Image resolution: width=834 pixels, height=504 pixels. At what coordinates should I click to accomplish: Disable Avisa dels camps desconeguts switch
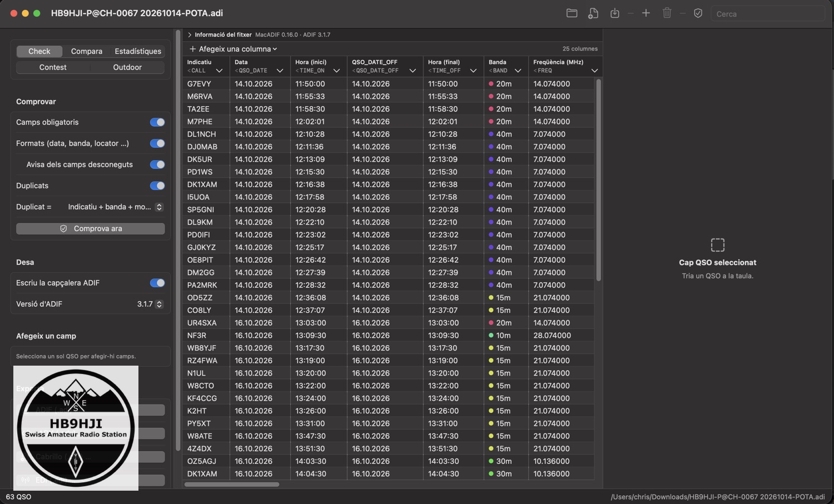tap(157, 164)
